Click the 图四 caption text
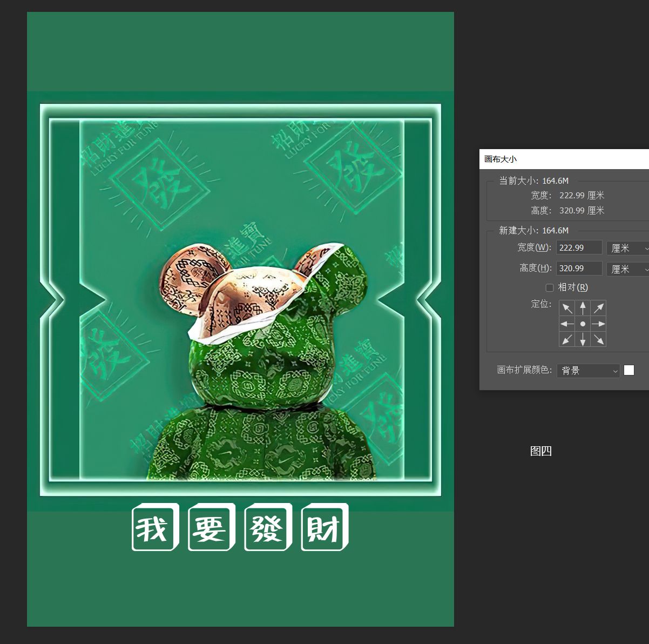The height and width of the screenshot is (644, 649). 541,451
